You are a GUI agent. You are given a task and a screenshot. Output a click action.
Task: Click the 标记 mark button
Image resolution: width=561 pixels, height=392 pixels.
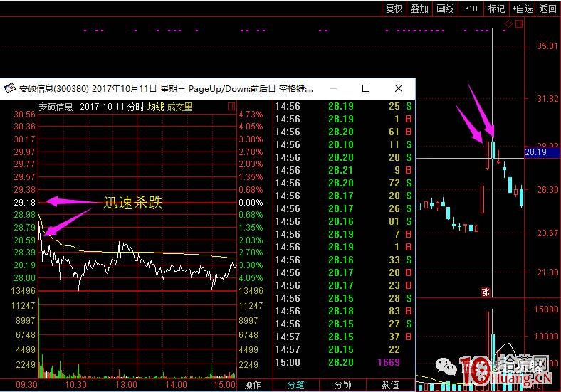[x=496, y=9]
